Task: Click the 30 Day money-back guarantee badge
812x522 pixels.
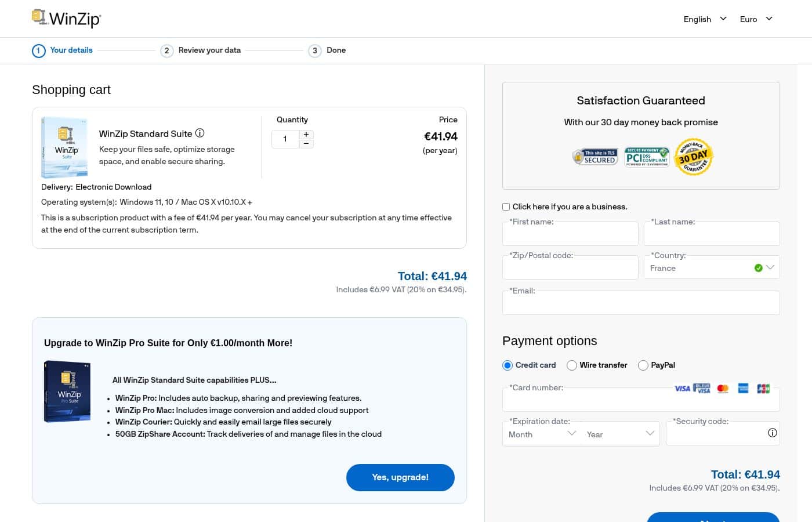Action: pos(693,157)
